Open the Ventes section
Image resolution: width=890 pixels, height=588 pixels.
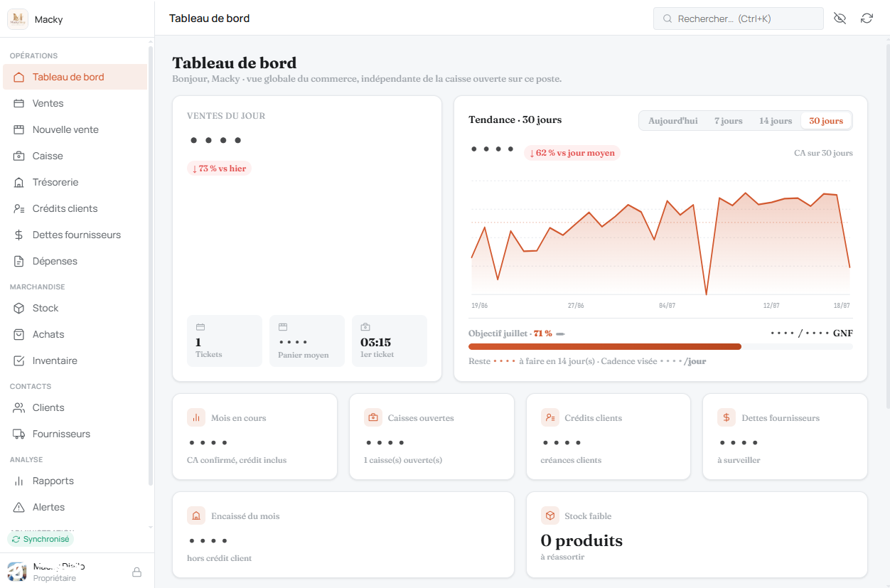coord(75,103)
